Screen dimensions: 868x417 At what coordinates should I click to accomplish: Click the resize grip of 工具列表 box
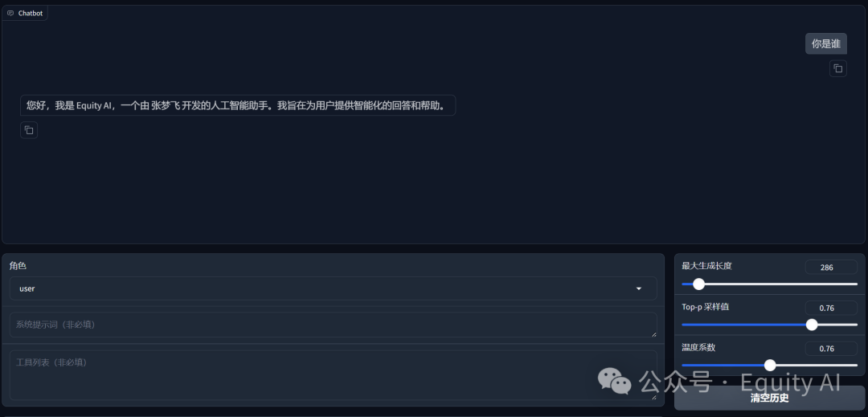(653, 397)
